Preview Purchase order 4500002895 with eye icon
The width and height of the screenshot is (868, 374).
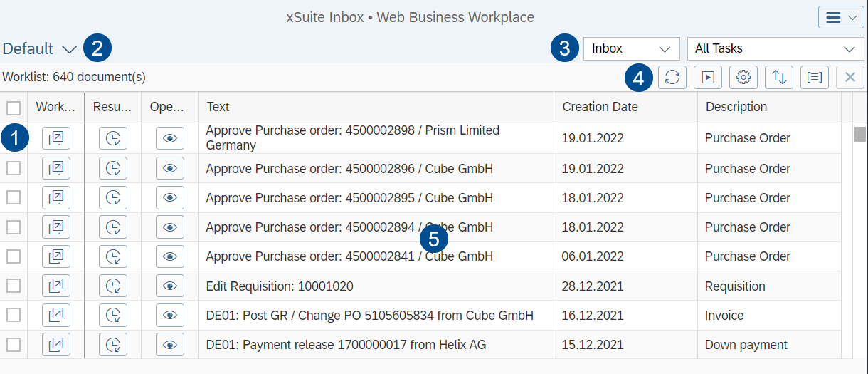pos(169,198)
